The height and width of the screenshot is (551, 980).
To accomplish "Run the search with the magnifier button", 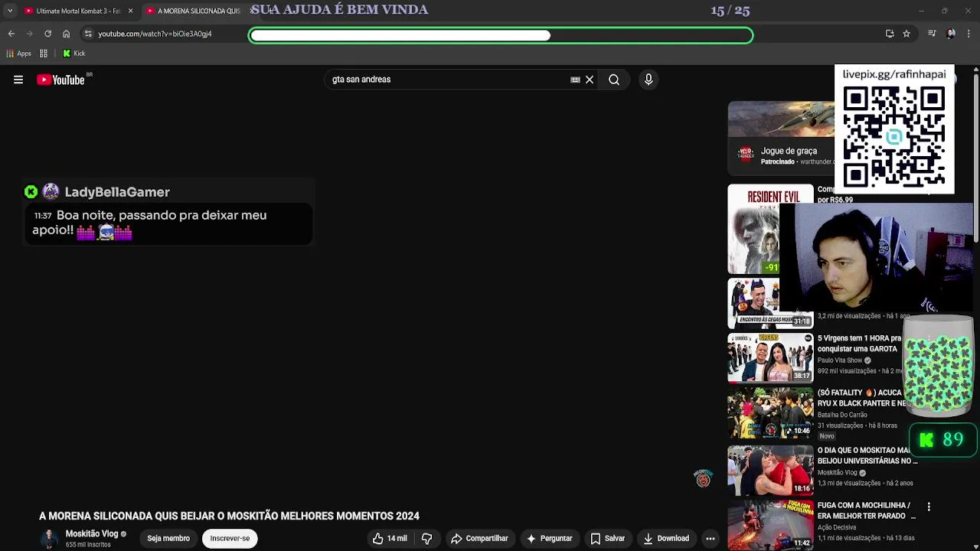I will click(x=614, y=80).
